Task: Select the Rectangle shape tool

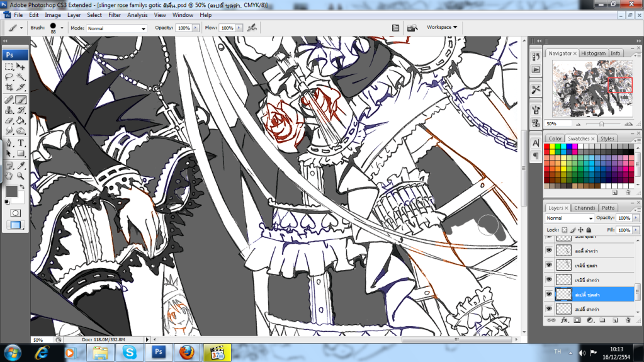Action: pyautogui.click(x=21, y=154)
